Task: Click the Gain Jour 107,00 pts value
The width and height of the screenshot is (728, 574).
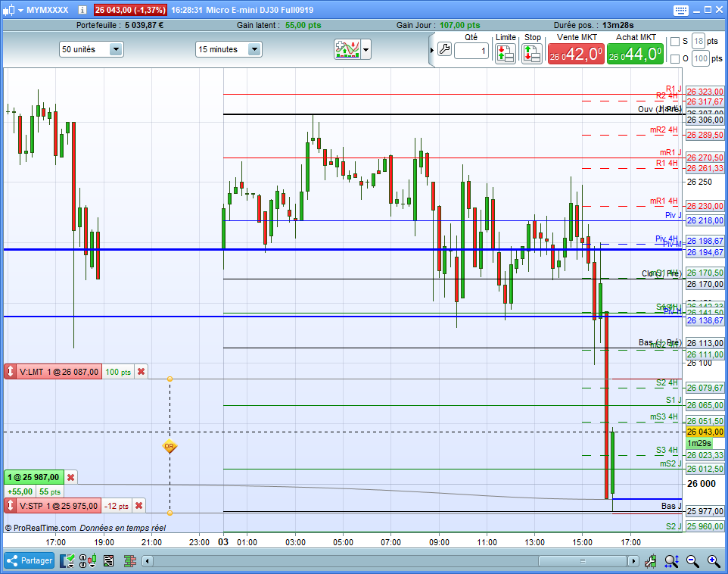Action: tap(459, 25)
